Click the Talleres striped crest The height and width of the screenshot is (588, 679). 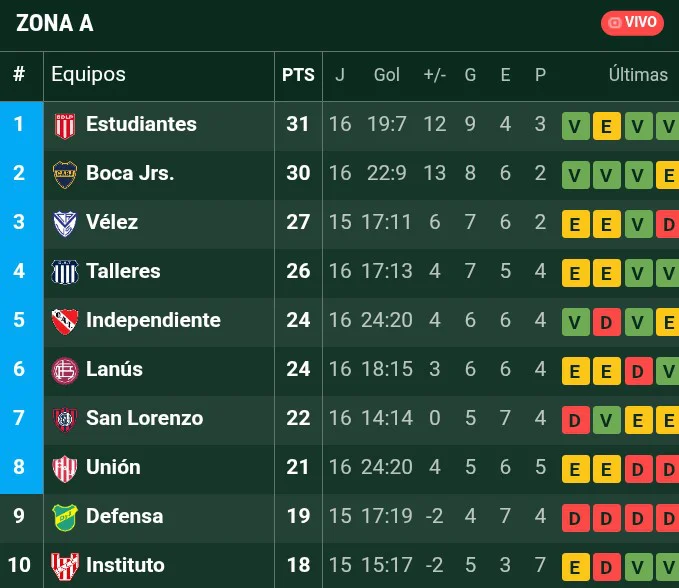(x=65, y=272)
